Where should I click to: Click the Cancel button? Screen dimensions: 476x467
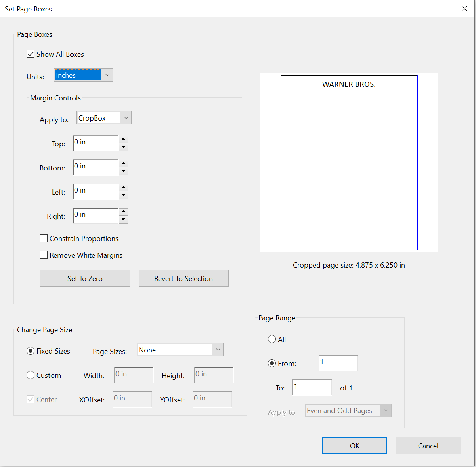(428, 446)
